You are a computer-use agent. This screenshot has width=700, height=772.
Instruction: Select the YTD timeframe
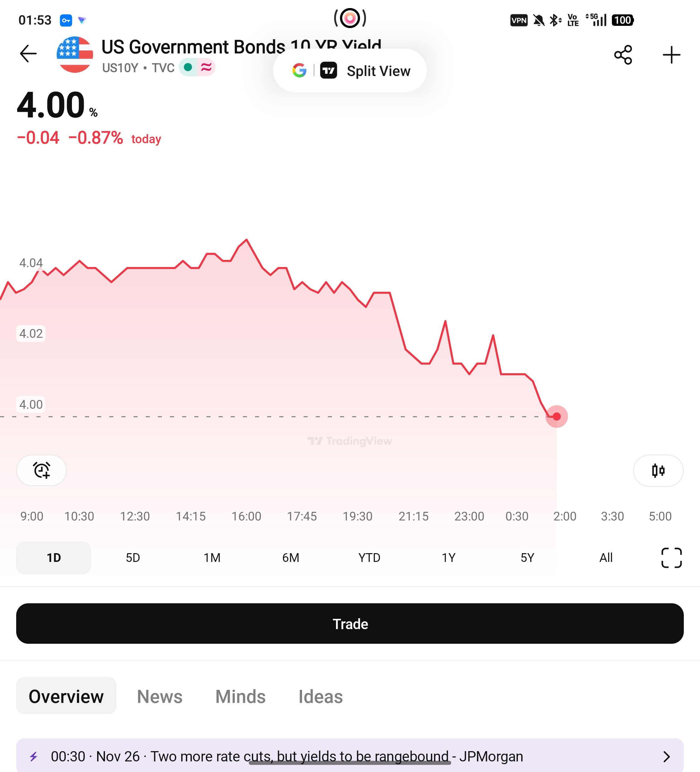(x=369, y=558)
